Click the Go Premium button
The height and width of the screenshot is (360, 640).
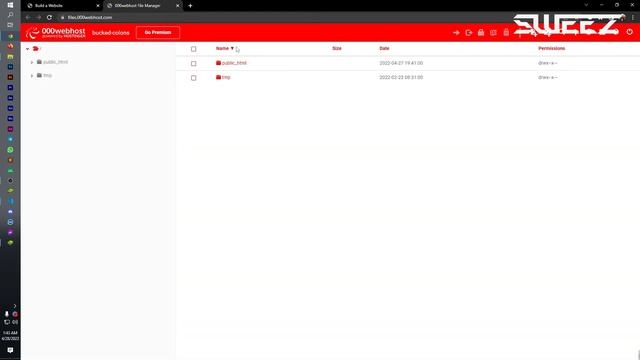(158, 33)
